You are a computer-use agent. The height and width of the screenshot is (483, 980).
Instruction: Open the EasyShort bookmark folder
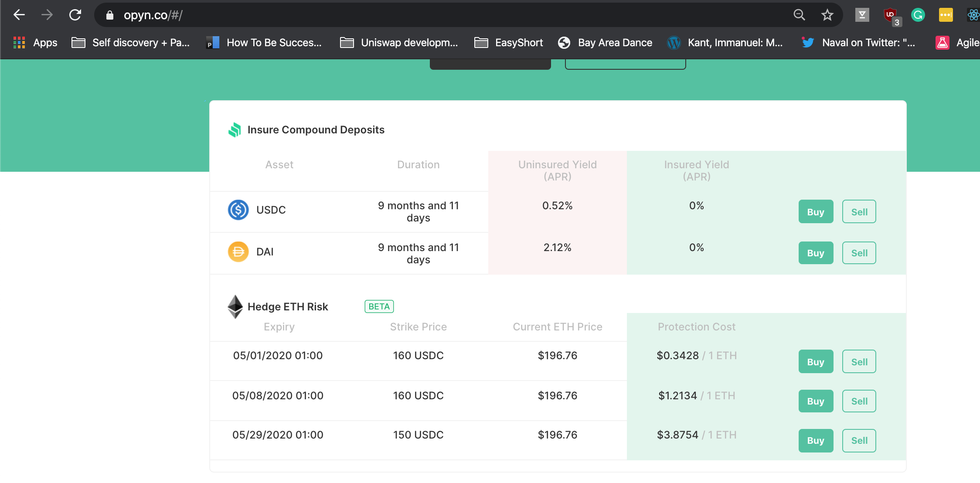(508, 43)
